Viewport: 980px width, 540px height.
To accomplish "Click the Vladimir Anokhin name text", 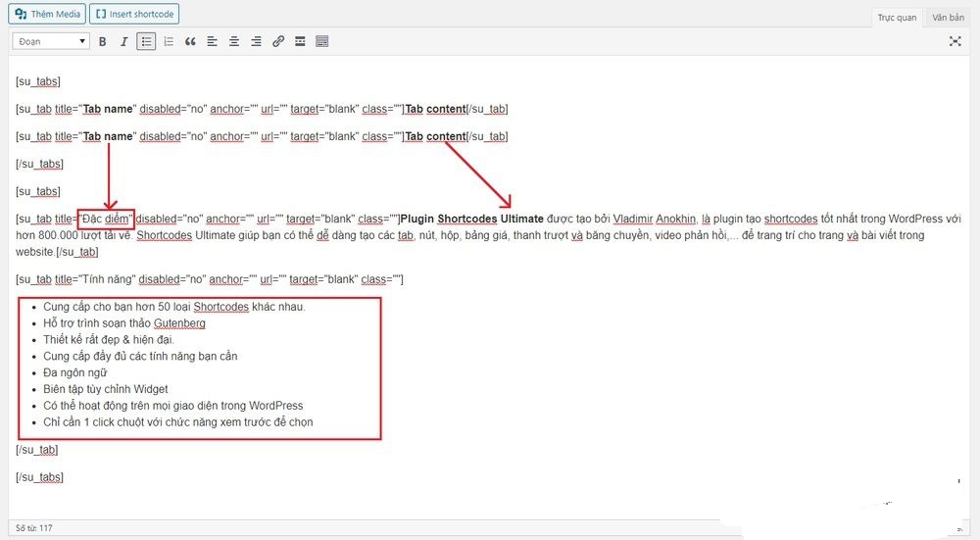I will (x=655, y=219).
